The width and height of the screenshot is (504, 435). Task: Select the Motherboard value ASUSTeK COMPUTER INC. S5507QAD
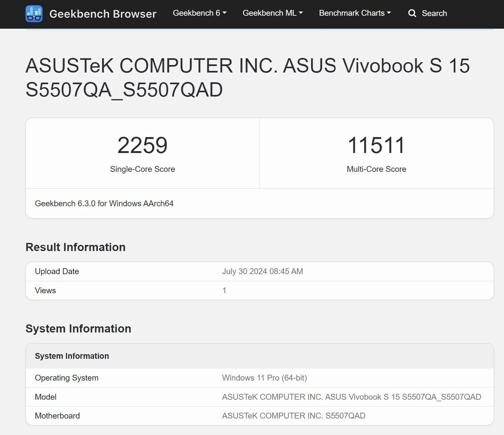point(294,416)
